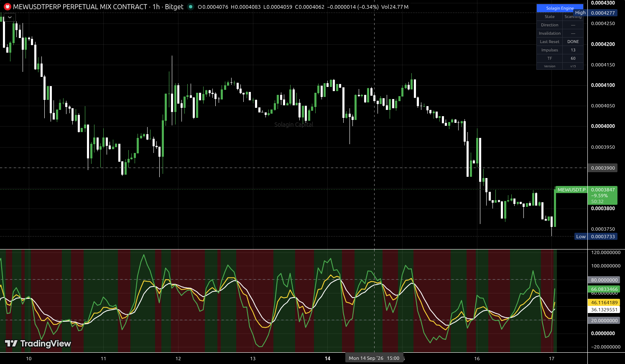The height and width of the screenshot is (364, 625).
Task: Click the yellow indicator value 46.1164189
Action: [604, 303]
